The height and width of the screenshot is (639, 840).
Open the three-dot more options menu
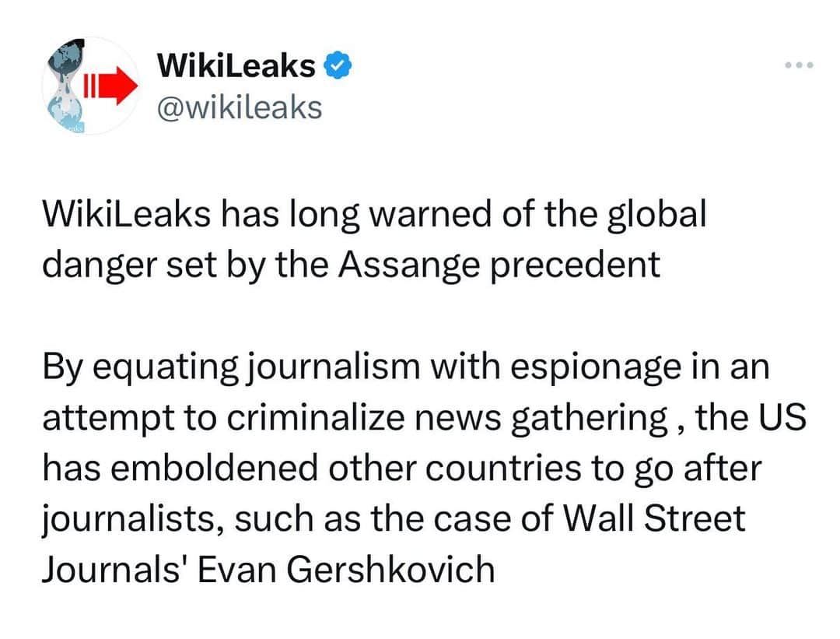coord(799,65)
